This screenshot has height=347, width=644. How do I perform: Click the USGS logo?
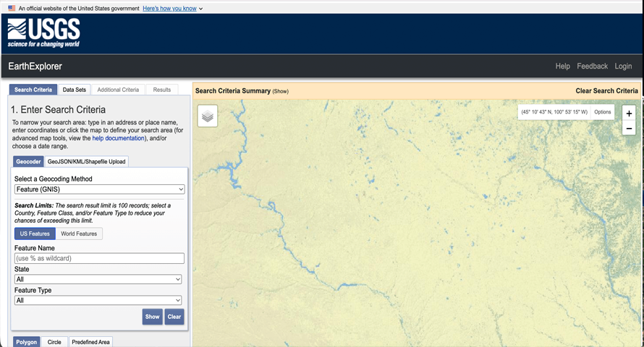pyautogui.click(x=43, y=33)
